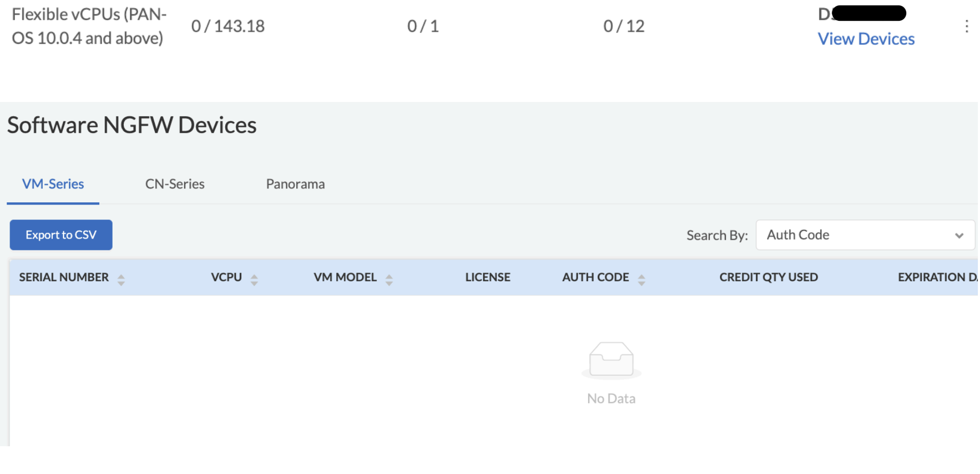The width and height of the screenshot is (980, 474).
Task: Switch to the VM-Series tab
Action: point(53,184)
